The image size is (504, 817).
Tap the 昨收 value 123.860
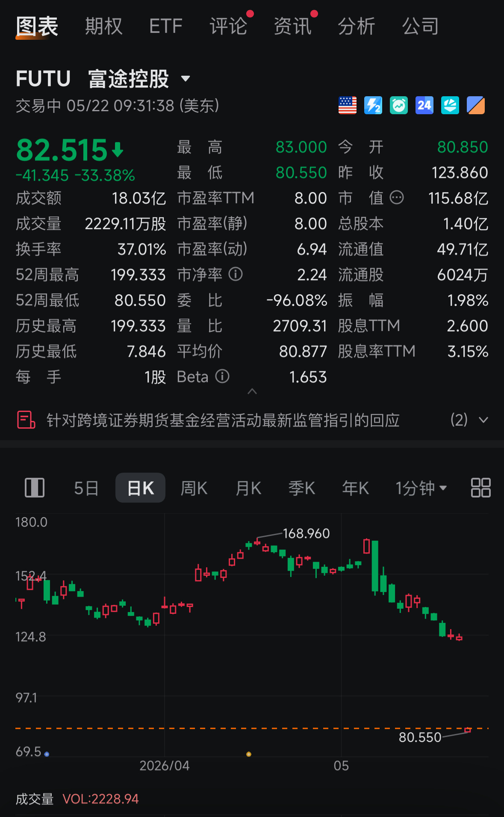pyautogui.click(x=460, y=172)
